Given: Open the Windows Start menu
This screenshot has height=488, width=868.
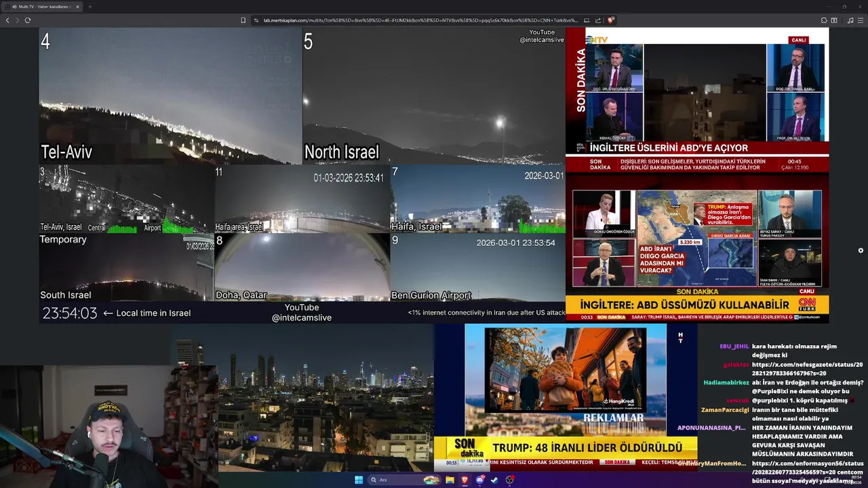Looking at the screenshot, I should click(359, 480).
